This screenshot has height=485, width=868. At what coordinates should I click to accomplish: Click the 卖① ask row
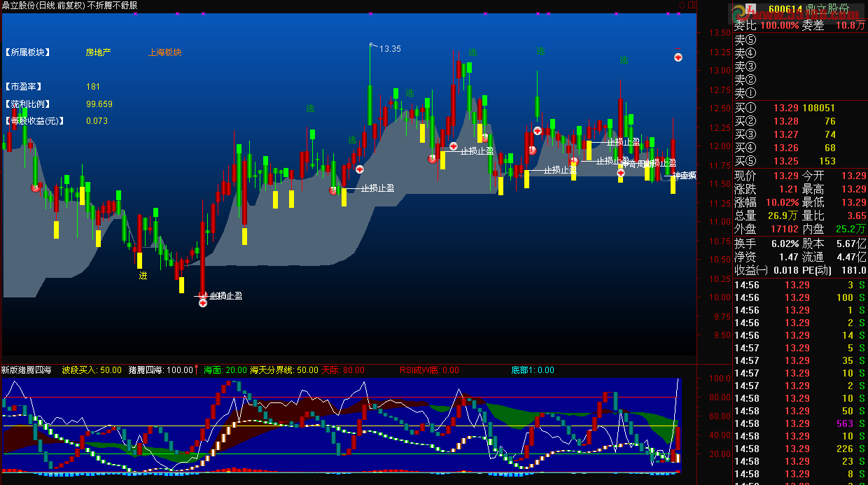coord(800,92)
